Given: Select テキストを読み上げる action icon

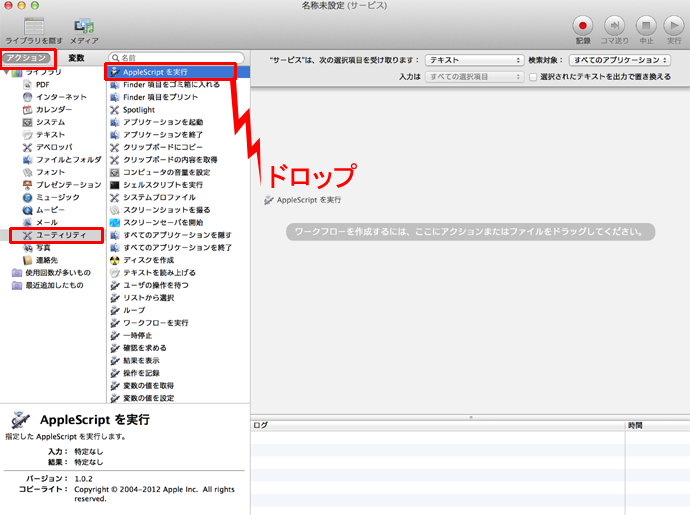Looking at the screenshot, I should [x=114, y=272].
